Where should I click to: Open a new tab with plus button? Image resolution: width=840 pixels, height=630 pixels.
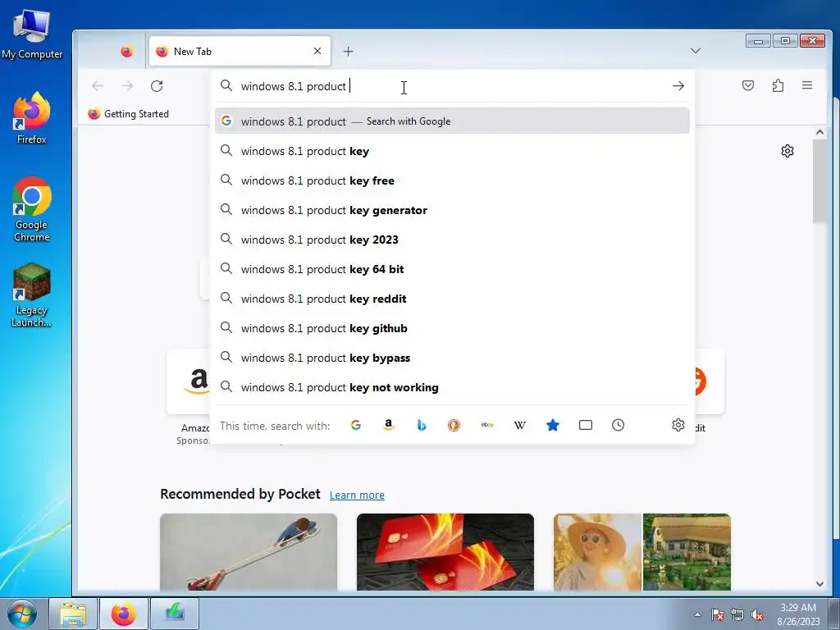tap(348, 52)
